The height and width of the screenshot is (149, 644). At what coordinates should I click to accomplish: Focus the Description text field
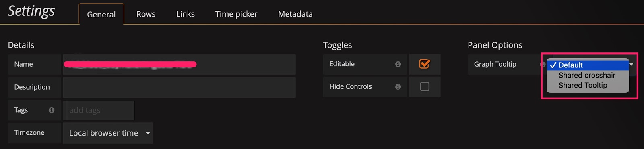coord(179,87)
